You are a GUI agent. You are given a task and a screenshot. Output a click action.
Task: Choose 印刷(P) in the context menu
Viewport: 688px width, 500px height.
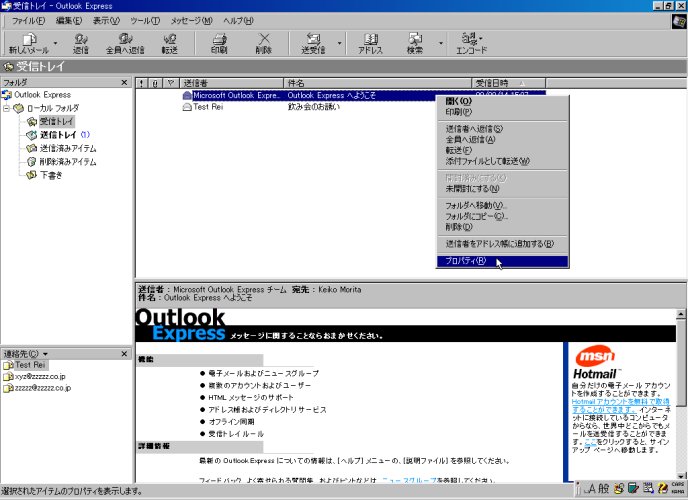click(502, 112)
